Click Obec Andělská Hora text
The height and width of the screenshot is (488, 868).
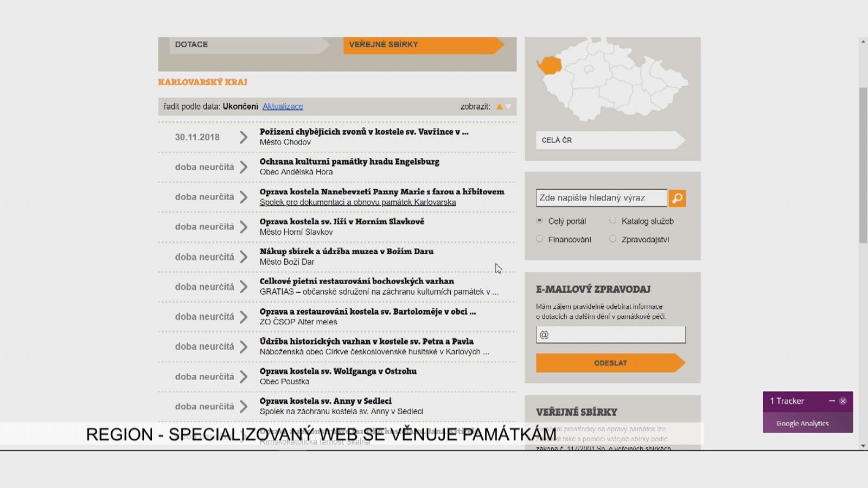point(296,172)
